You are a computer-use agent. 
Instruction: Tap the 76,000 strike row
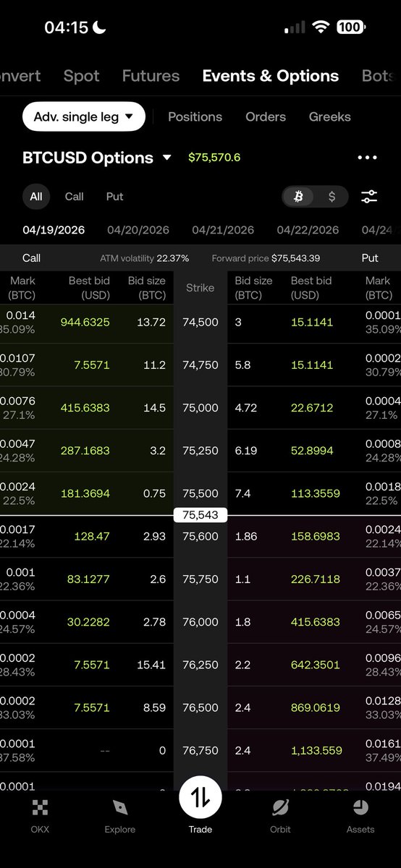pos(200,621)
